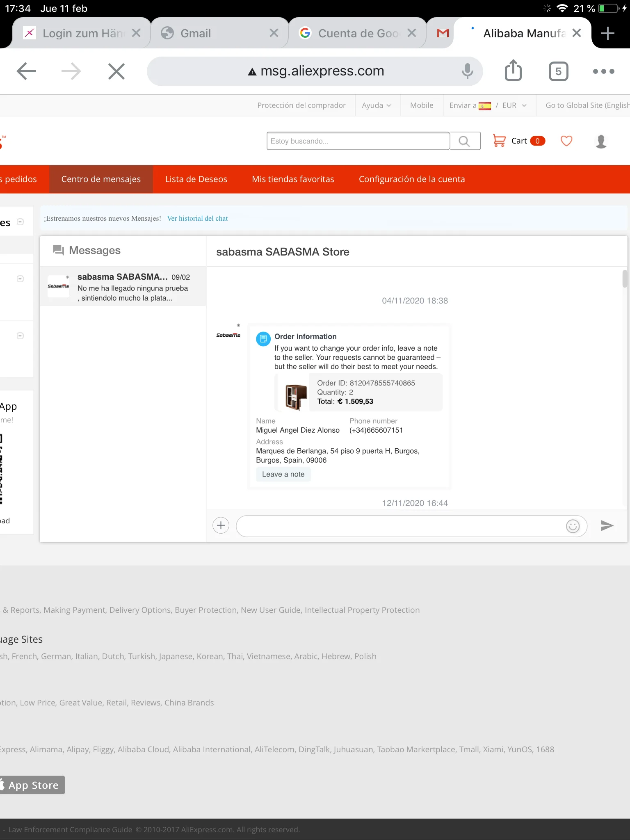Screen dimensions: 630x840
Task: Click the forward navigation arrow
Action: (x=71, y=71)
